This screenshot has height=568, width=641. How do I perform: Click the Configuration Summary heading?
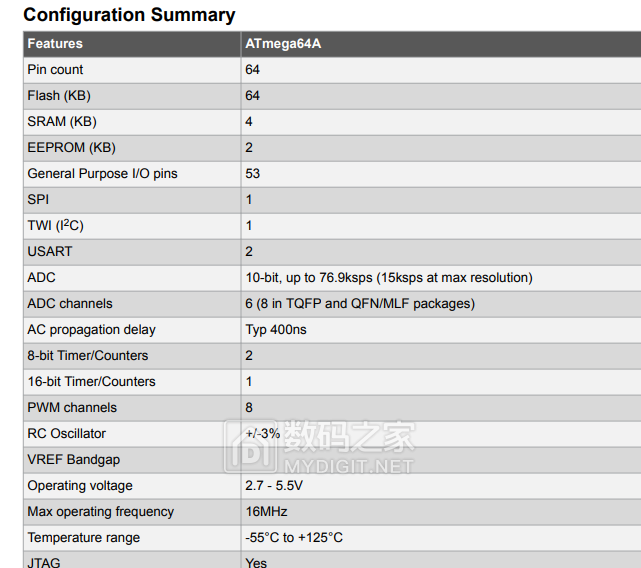[x=129, y=15]
